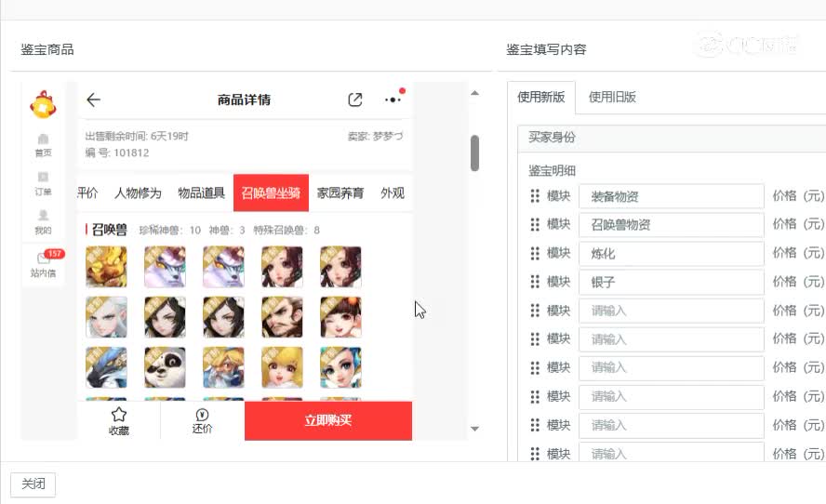The image size is (826, 504).
Task: Select the panda pet thumbnail
Action: 165,367
